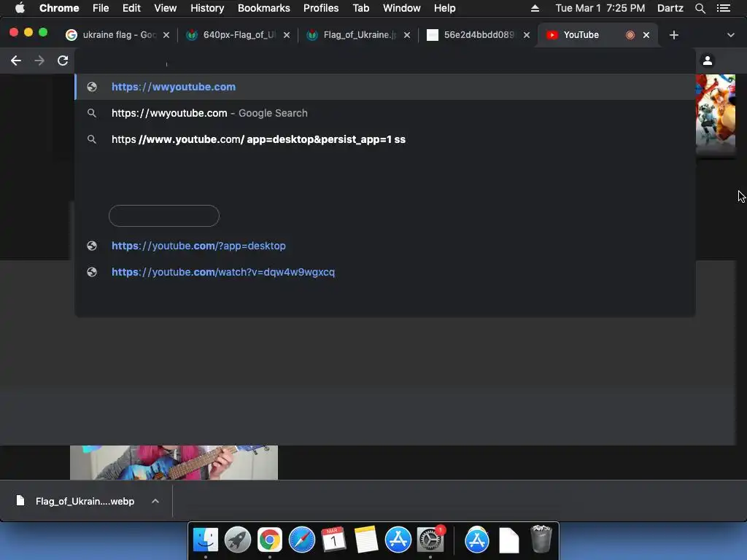The height and width of the screenshot is (560, 747).
Task: Open the Profiles menu
Action: coord(321,8)
